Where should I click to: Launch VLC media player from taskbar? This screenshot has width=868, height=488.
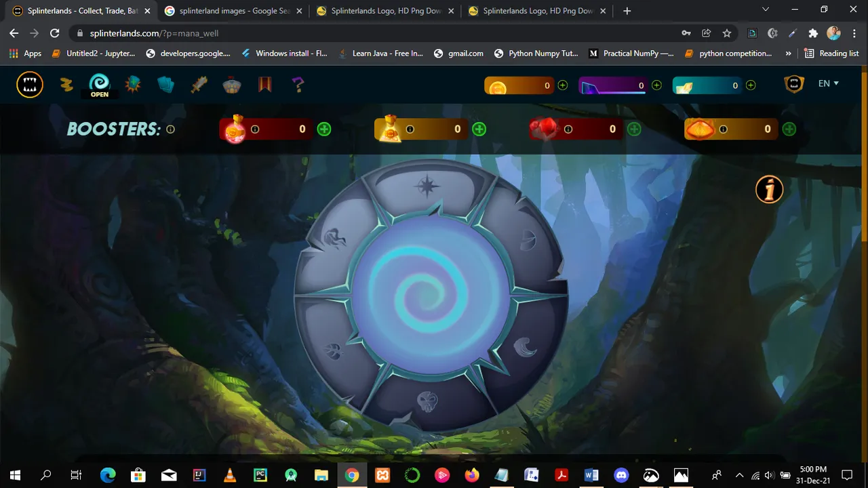230,475
